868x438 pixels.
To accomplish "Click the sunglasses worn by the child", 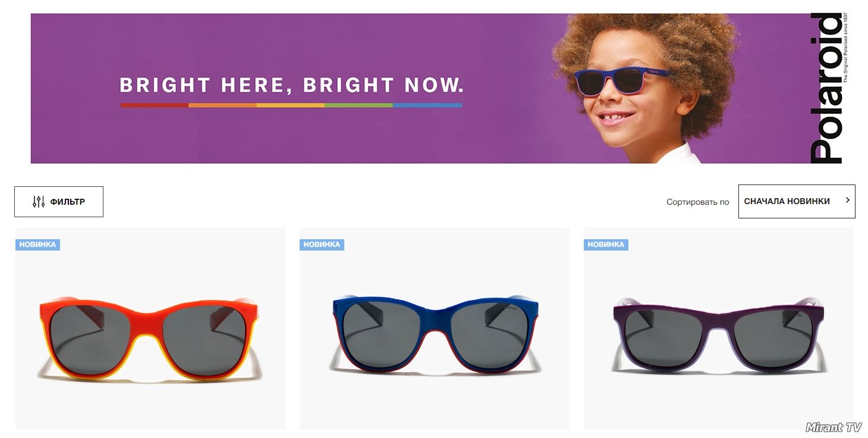I will (621, 82).
